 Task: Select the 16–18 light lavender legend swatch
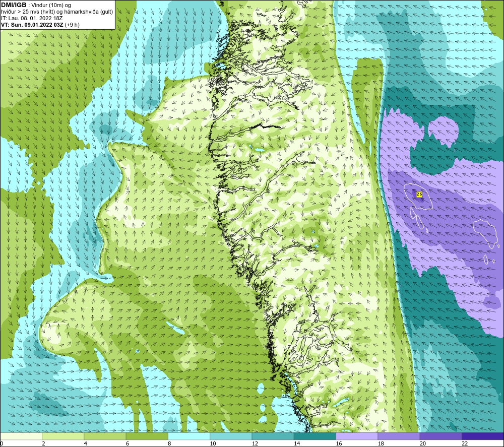357,436
